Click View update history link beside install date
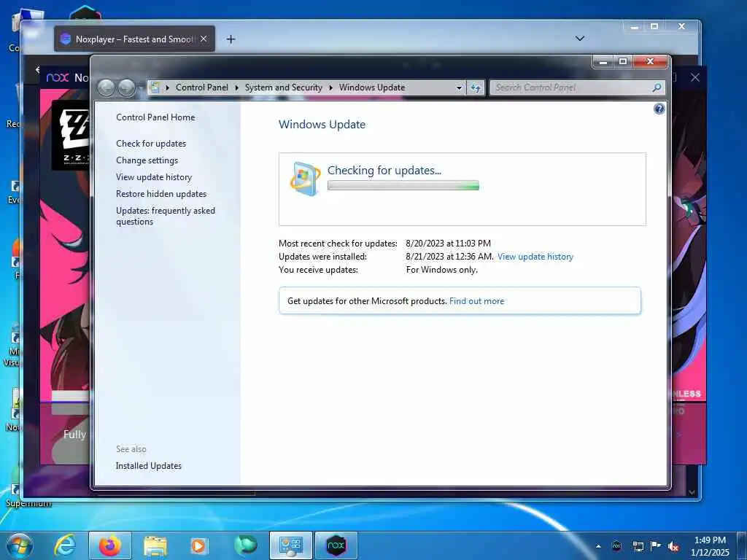 [535, 257]
